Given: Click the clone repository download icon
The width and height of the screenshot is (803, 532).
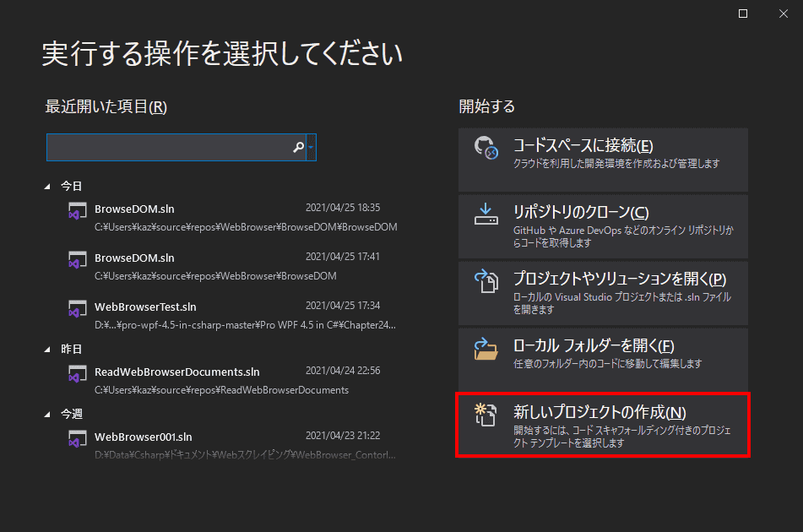Looking at the screenshot, I should pos(486,214).
